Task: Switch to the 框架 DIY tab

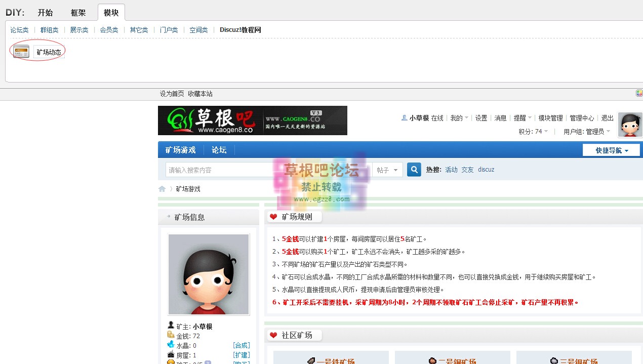Action: (78, 12)
